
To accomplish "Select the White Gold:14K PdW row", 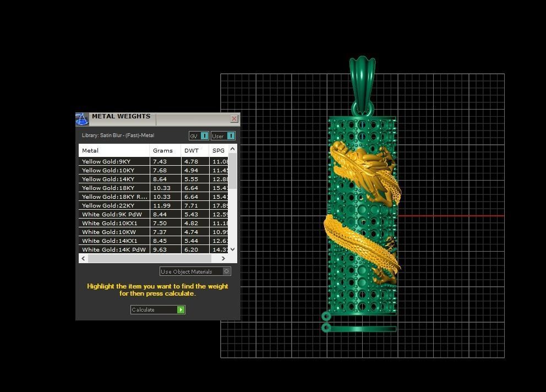I will pyautogui.click(x=154, y=249).
